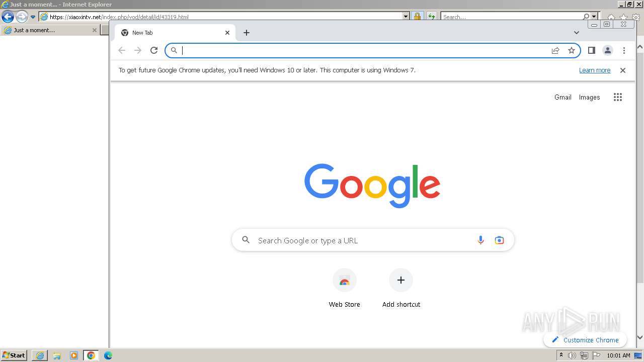The image size is (644, 362).
Task: Share this page icon in Chrome
Action: pyautogui.click(x=555, y=50)
